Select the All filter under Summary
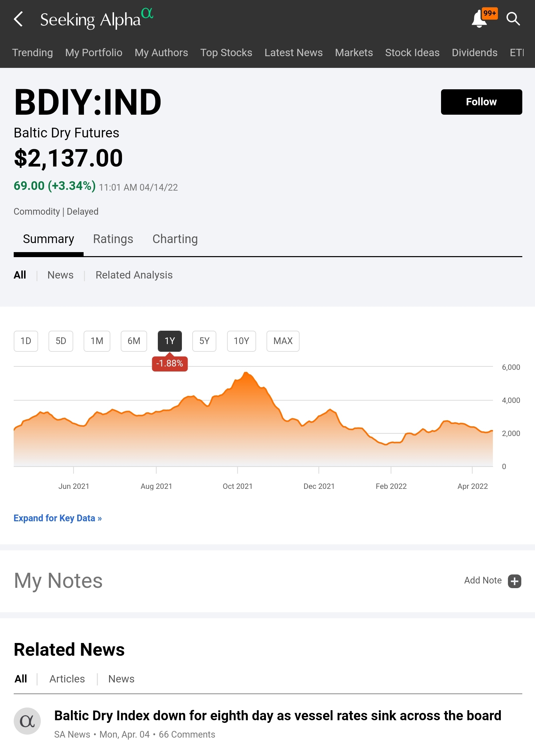Screen dimensions: 535x756 click(x=20, y=275)
